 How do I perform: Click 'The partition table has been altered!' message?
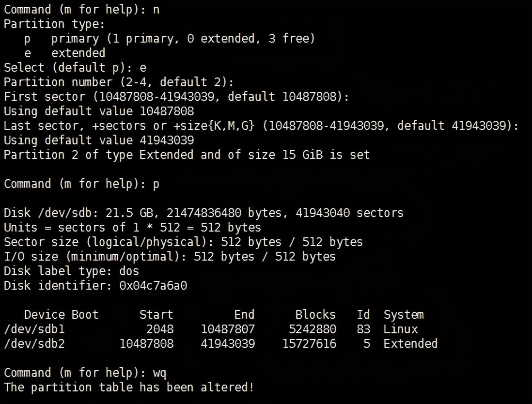coord(129,388)
